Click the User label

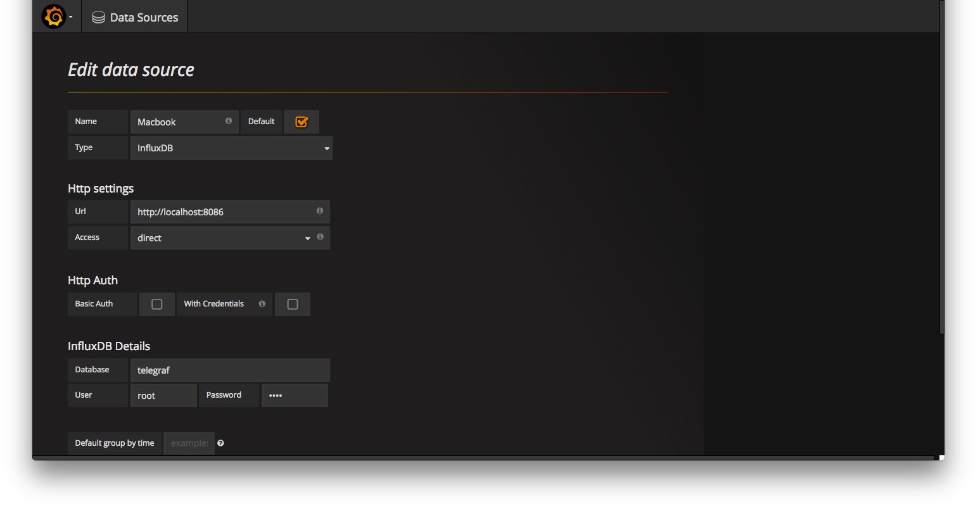pyautogui.click(x=84, y=395)
